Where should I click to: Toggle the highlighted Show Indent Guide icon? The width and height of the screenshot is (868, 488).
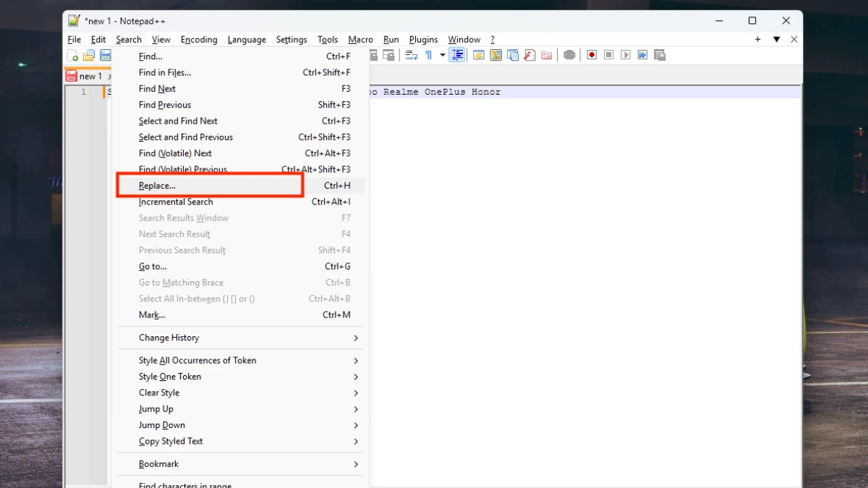456,55
